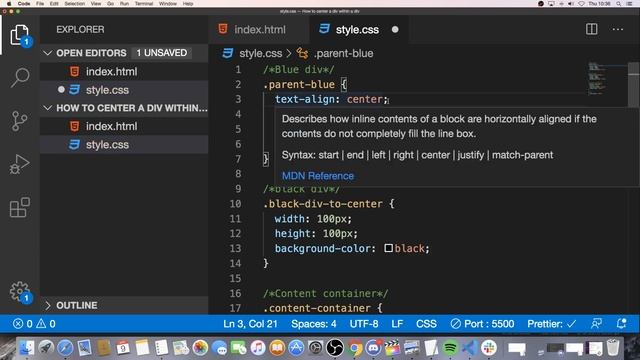Open Spotlight search in the menu bar

tap(619, 4)
